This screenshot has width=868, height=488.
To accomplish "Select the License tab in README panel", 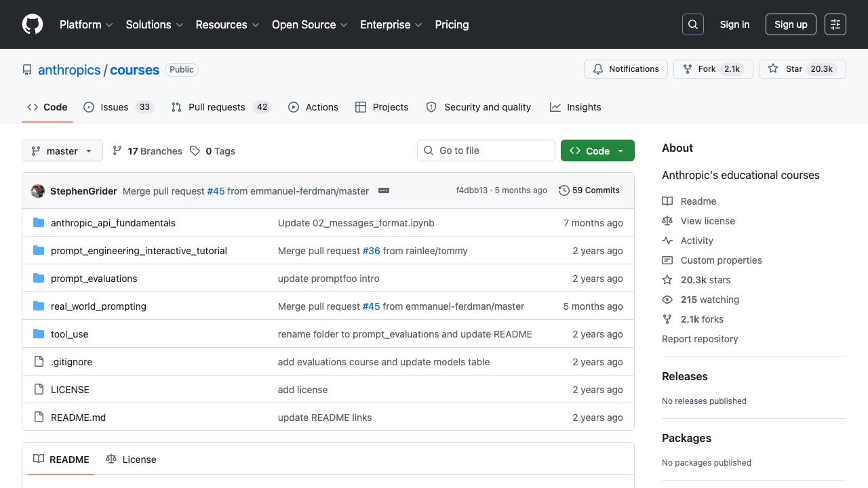I will [132, 460].
